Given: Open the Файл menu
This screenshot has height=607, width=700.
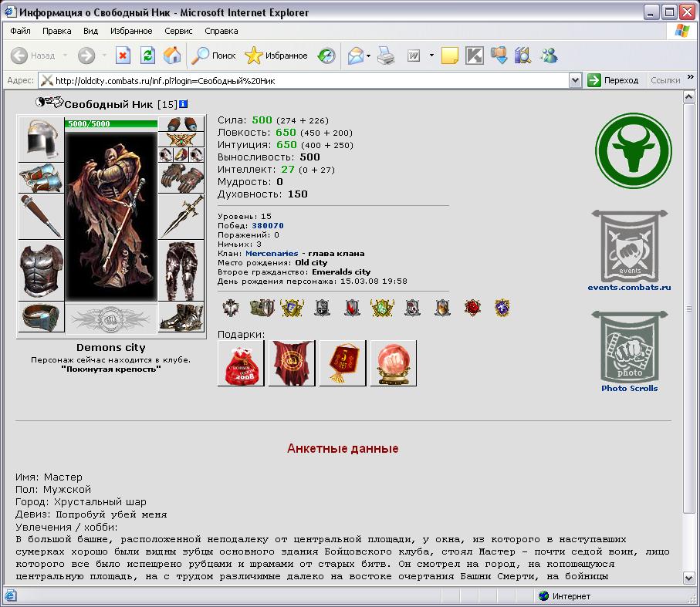Looking at the screenshot, I should [20, 31].
